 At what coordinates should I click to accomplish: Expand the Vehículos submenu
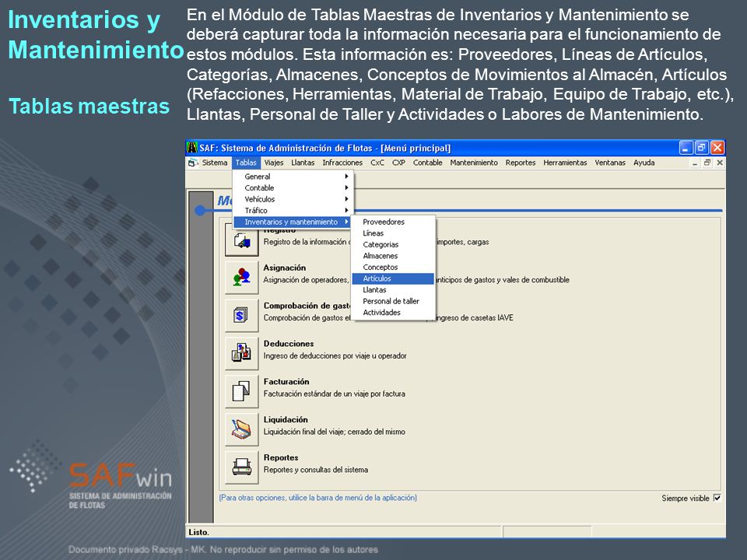tap(293, 199)
